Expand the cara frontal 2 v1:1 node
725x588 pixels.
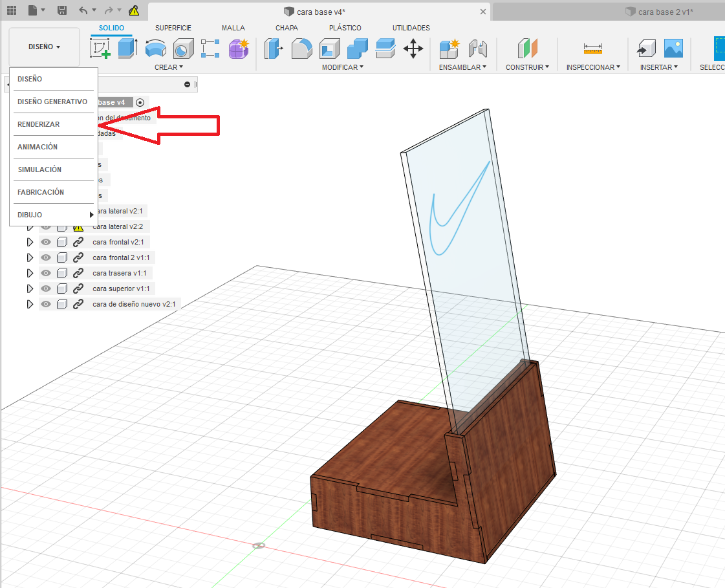[30, 257]
